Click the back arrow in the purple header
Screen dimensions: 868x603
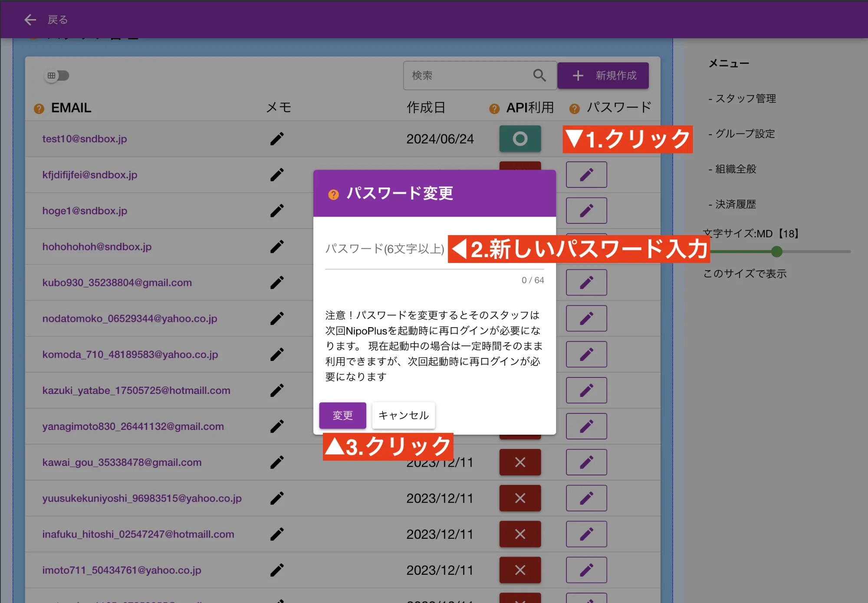30,20
